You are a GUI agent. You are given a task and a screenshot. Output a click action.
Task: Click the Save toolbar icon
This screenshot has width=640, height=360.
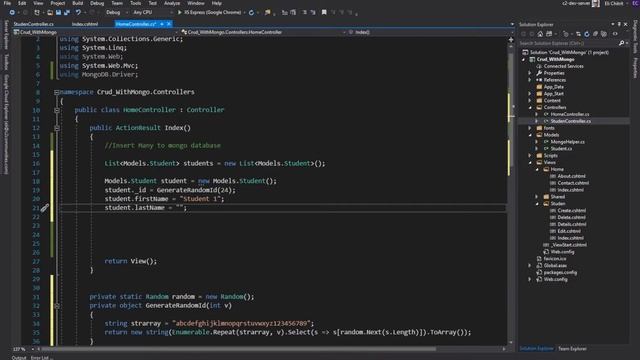pyautogui.click(x=58, y=13)
